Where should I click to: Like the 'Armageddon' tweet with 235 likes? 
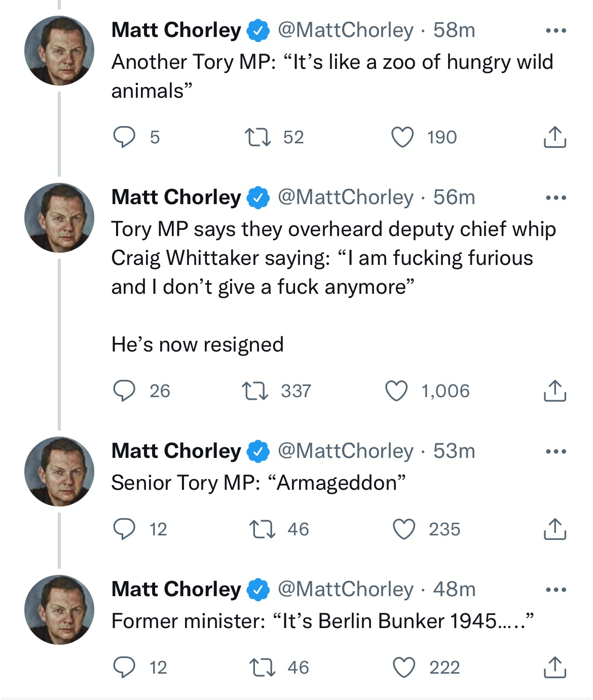pyautogui.click(x=404, y=529)
